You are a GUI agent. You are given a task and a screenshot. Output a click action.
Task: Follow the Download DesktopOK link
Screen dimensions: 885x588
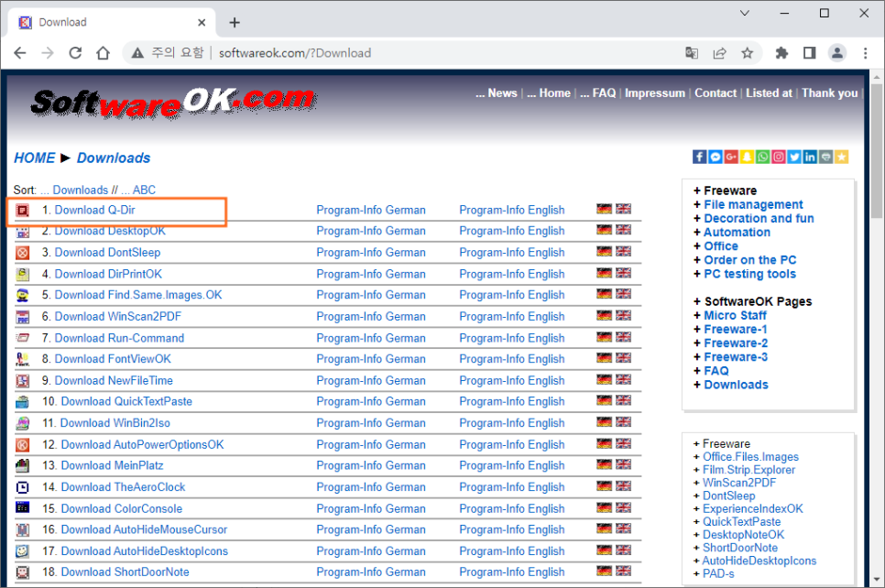[x=110, y=231]
